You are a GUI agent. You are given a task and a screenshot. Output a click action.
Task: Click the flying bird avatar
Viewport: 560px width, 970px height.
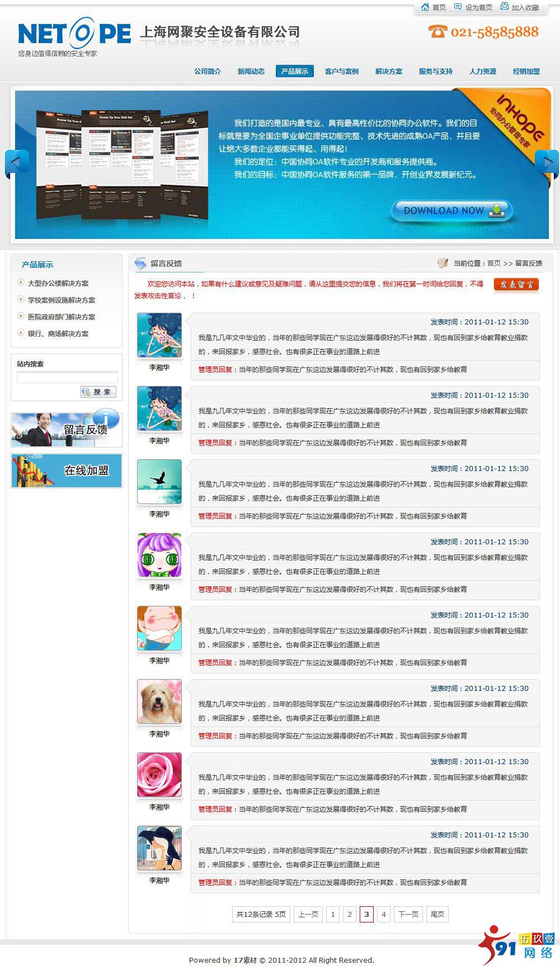pyautogui.click(x=159, y=482)
